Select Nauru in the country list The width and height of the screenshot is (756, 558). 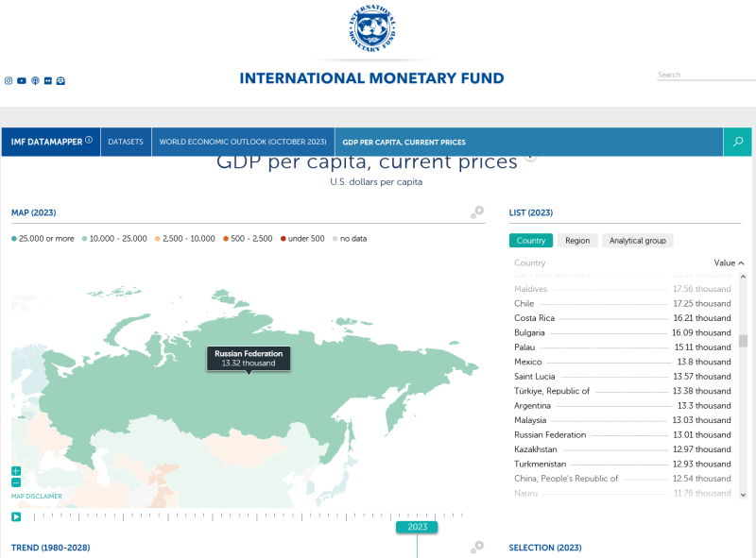(623, 493)
